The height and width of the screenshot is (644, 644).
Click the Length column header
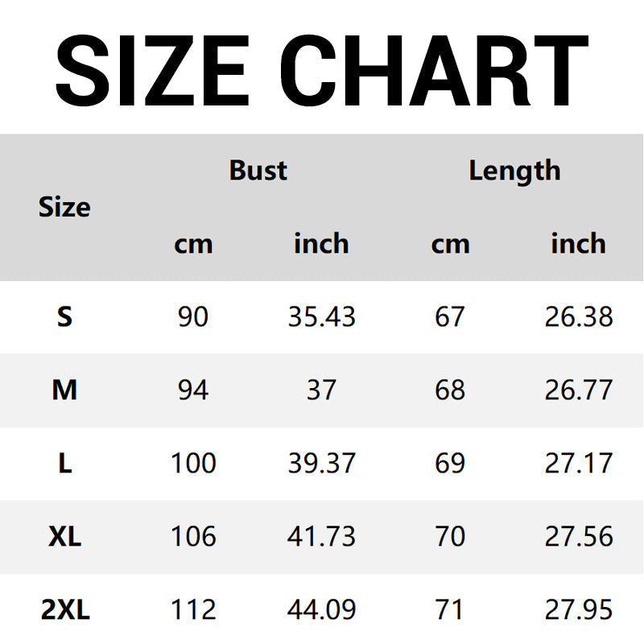tap(514, 170)
